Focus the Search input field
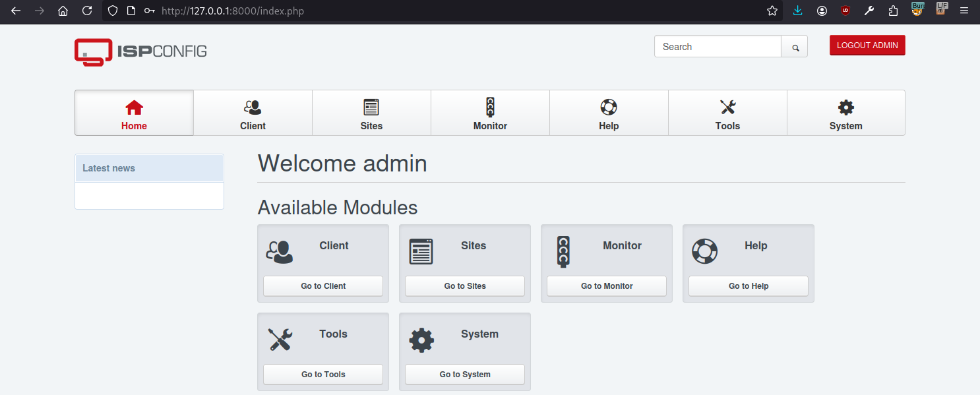 (718, 47)
